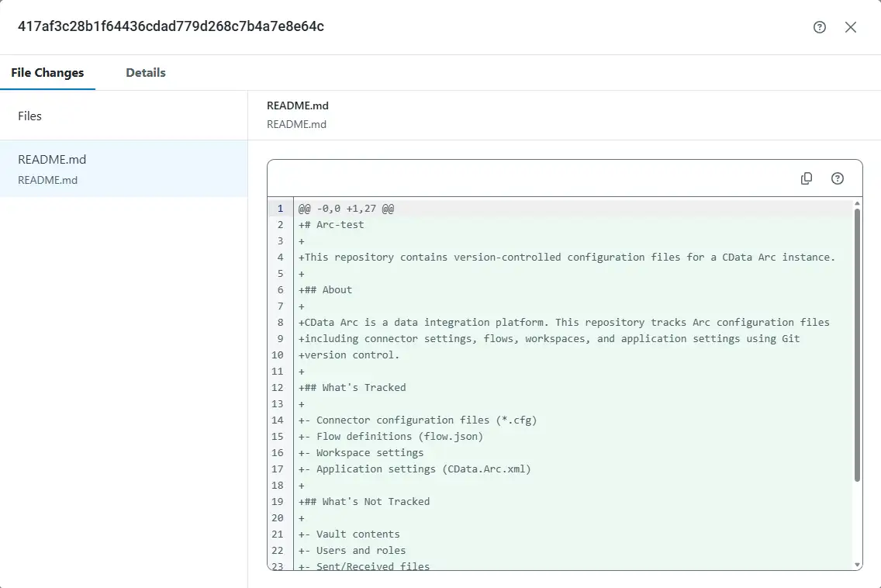Click the line '+## What's Not Tracked'
Viewport: 881px width, 588px height.
[x=364, y=502]
